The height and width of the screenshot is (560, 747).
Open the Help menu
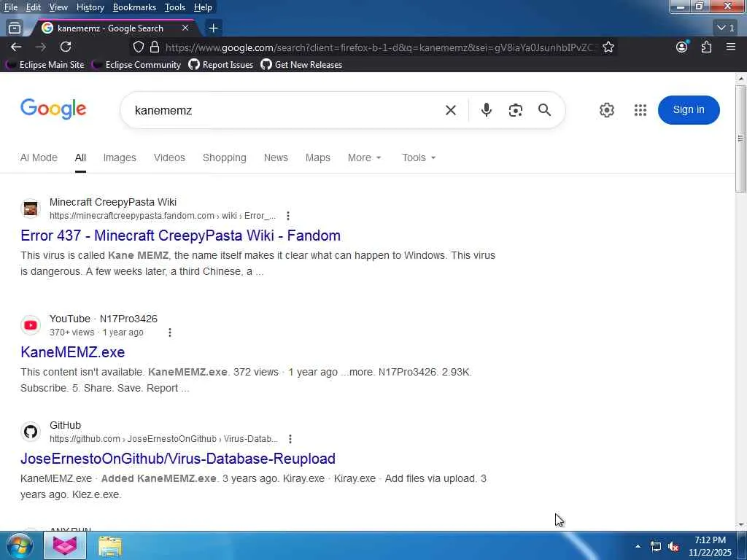[x=203, y=7]
